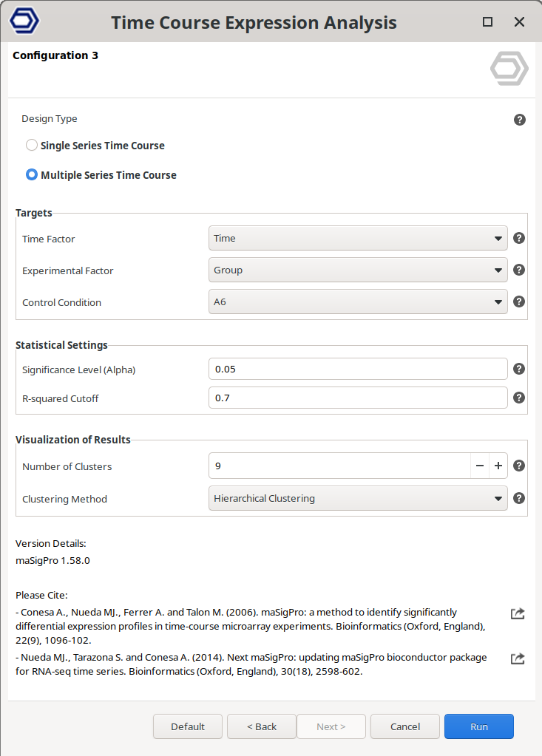This screenshot has height=756, width=542.
Task: Click the Number of Clusters help icon
Action: (519, 466)
